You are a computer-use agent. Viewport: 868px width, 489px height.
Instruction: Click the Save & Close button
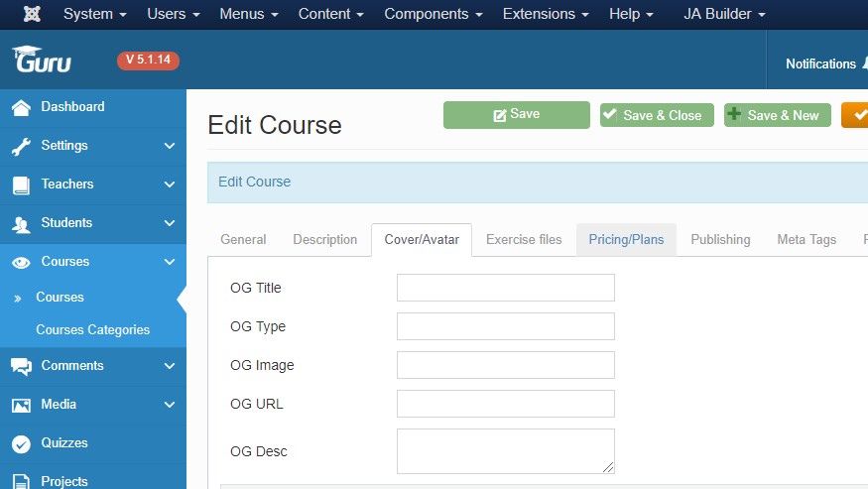click(x=653, y=115)
